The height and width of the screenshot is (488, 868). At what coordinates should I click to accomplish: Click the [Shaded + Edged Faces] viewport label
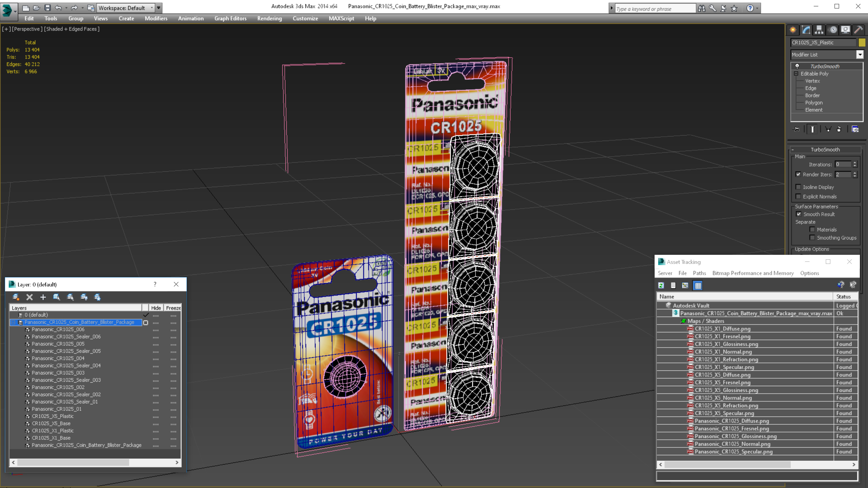coord(72,29)
